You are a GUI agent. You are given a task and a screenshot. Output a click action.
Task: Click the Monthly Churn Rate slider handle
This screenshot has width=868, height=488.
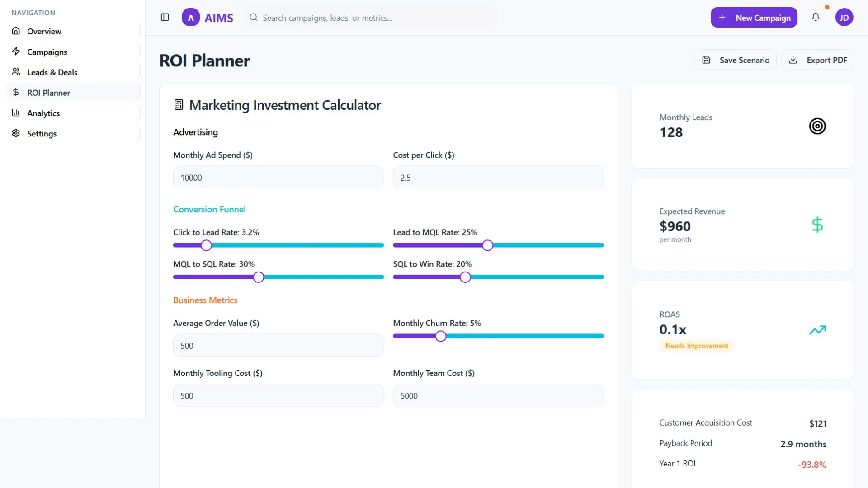441,336
